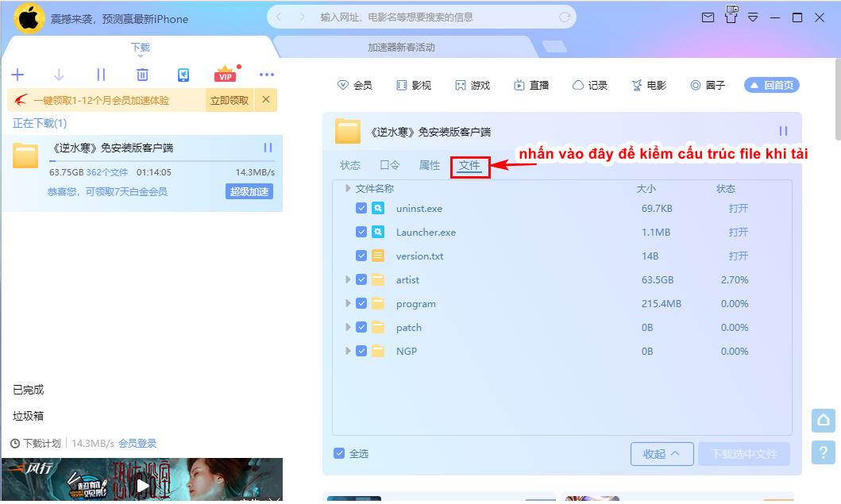Click the home icon at right edge
841x504 pixels.
pyautogui.click(x=824, y=421)
